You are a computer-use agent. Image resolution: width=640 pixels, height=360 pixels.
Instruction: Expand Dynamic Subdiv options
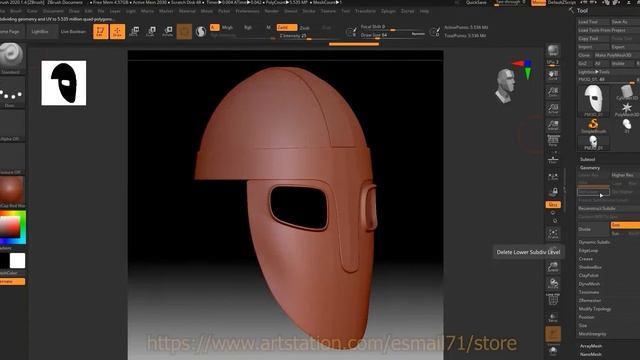click(594, 242)
